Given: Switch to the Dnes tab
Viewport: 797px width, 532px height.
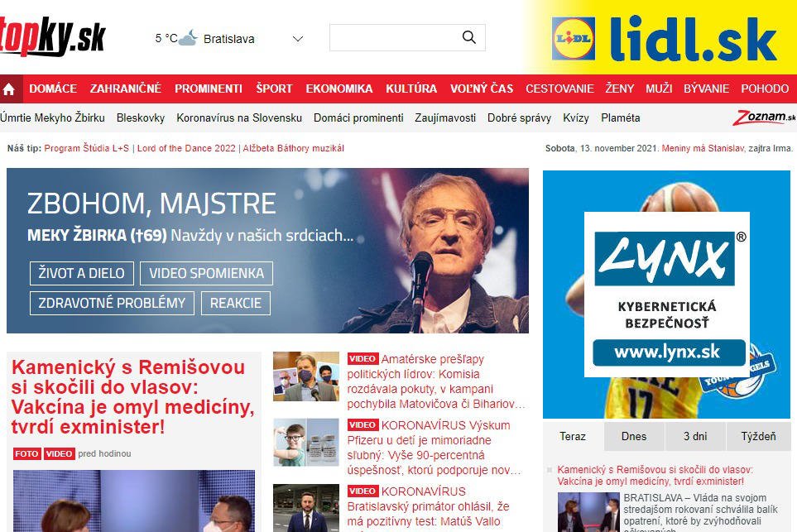Looking at the screenshot, I should 634,436.
